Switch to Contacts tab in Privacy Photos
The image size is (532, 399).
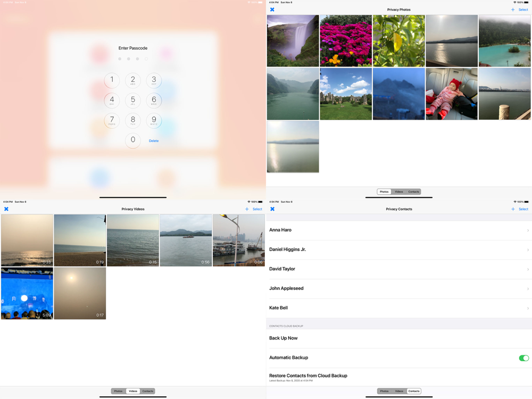413,192
